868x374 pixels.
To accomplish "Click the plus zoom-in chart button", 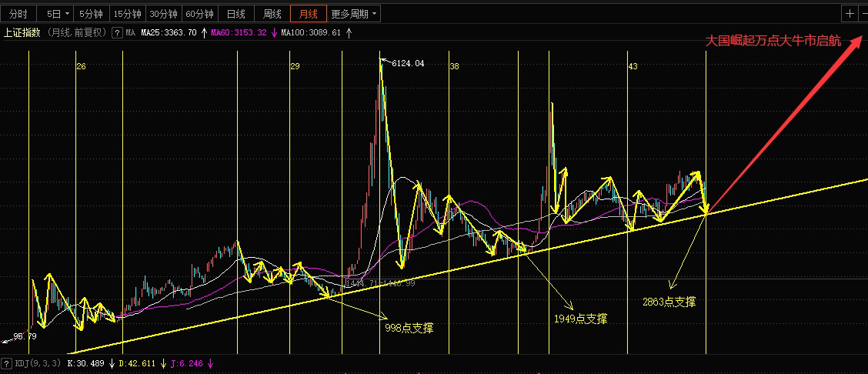I will [850, 13].
